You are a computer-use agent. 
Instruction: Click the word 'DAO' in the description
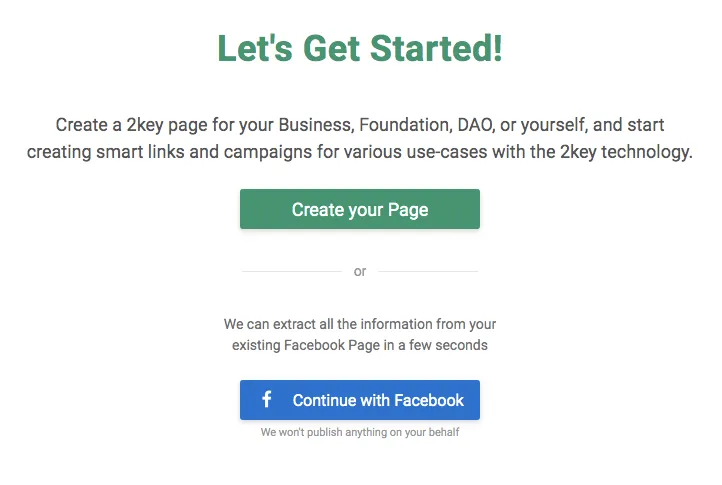pyautogui.click(x=476, y=125)
